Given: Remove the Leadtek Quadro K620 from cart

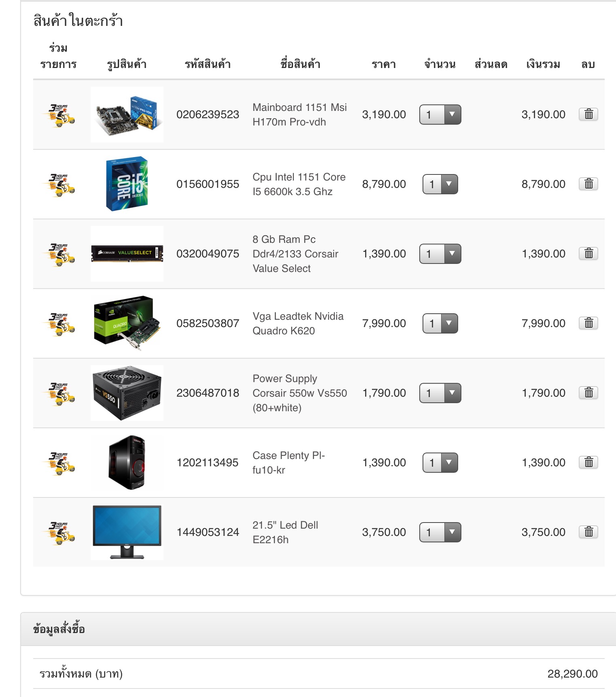Looking at the screenshot, I should click(588, 323).
